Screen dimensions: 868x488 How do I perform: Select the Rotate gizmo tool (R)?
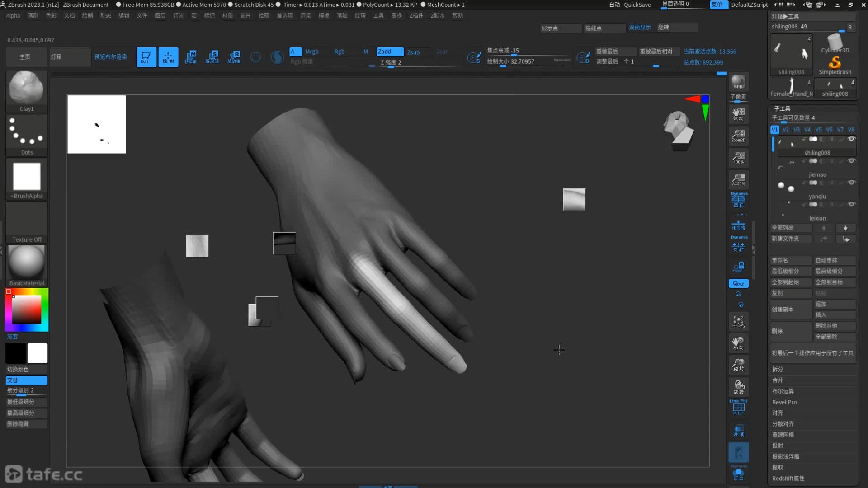point(234,57)
